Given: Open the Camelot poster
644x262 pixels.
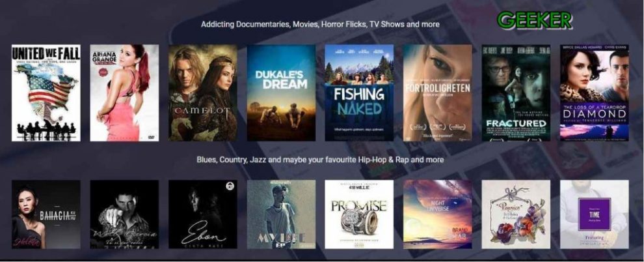Looking at the screenshot, I should [x=203, y=93].
